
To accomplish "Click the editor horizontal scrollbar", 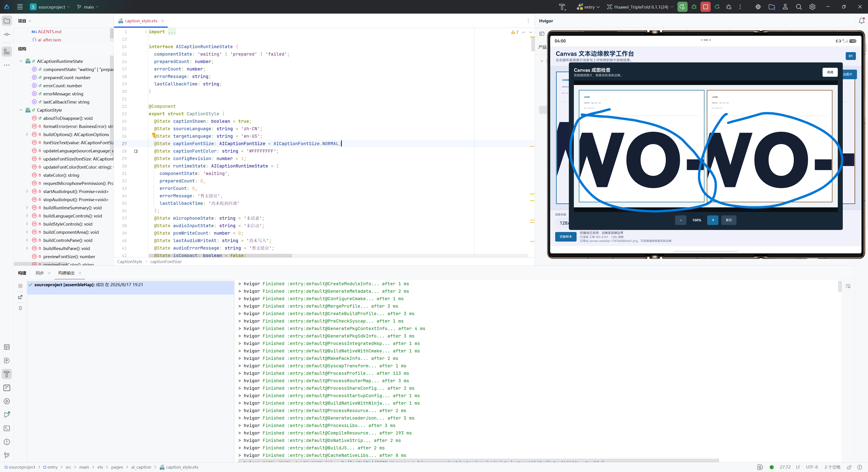I will coord(220,256).
